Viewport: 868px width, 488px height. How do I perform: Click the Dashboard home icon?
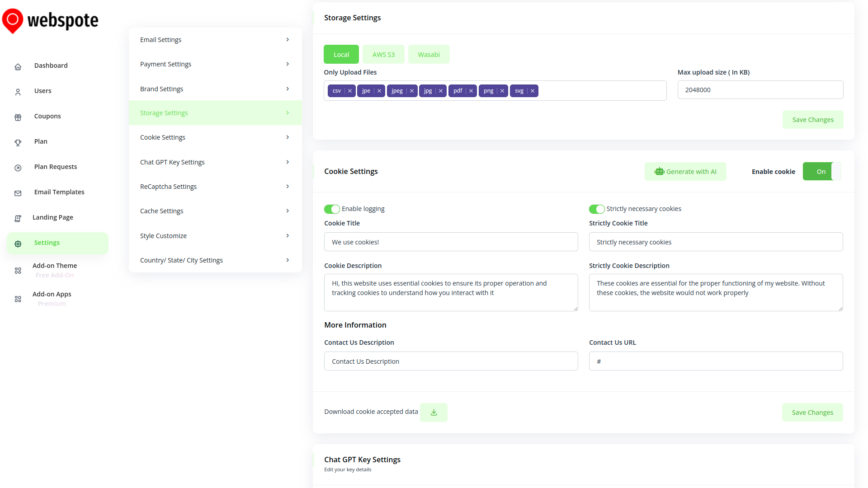[18, 67]
